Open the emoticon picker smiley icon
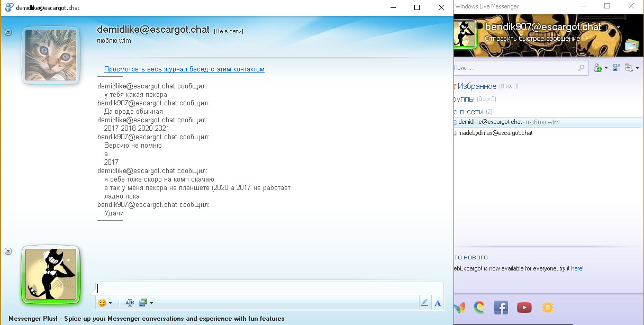Viewport: 644px width, 325px height. pyautogui.click(x=102, y=303)
